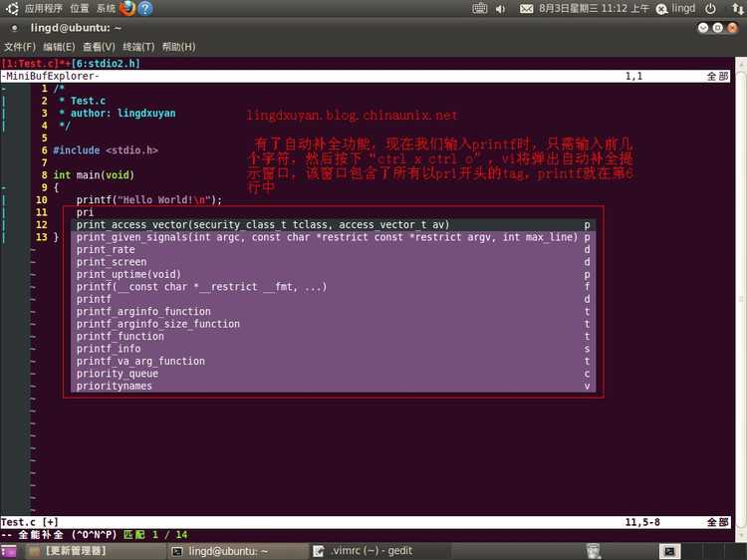747x560 pixels.
Task: Open trash icon in bottom panel
Action: pos(594,551)
